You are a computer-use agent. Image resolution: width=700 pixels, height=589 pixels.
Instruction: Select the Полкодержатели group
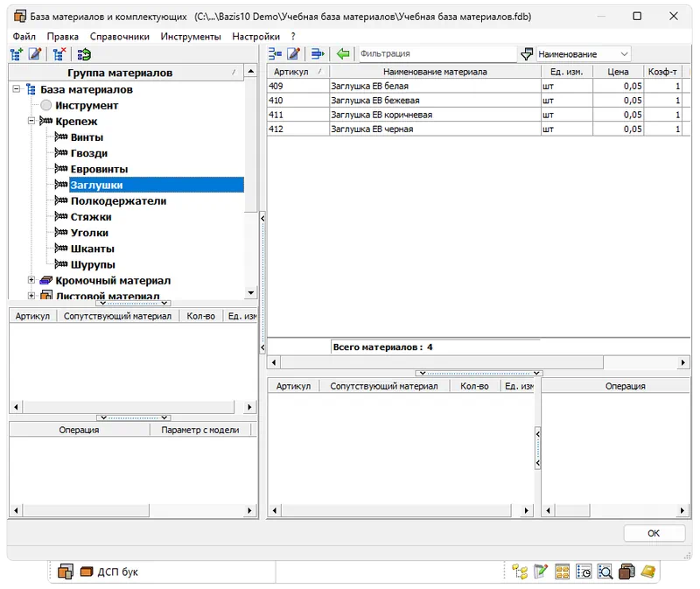click(118, 201)
